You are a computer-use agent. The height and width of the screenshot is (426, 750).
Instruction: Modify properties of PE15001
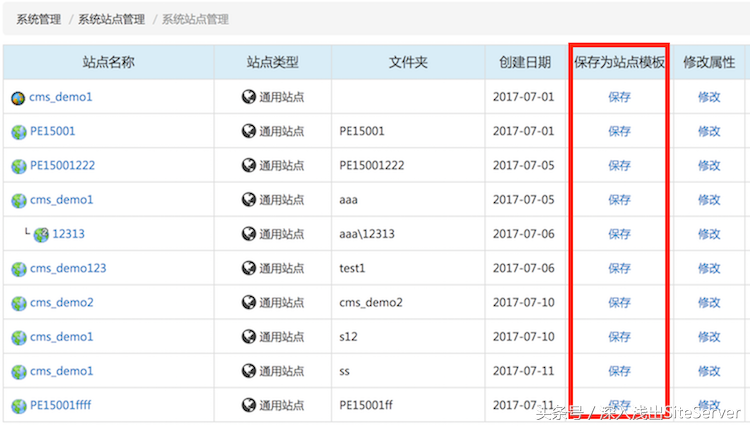pos(709,131)
